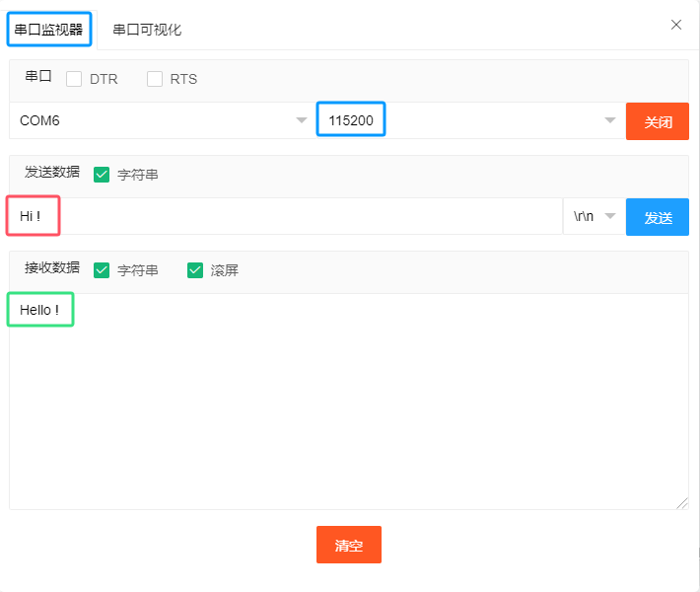
Task: Open the \r\n line ending dropdown
Action: pyautogui.click(x=595, y=216)
